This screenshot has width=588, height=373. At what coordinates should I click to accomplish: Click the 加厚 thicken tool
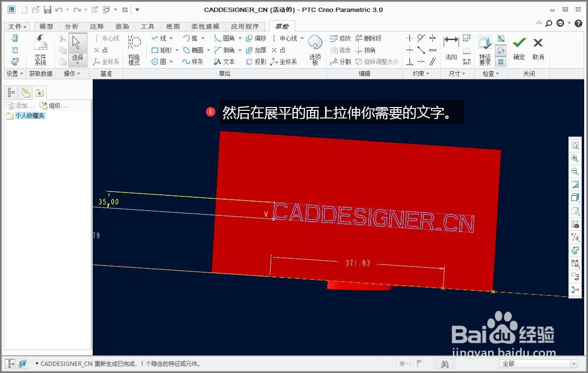[256, 50]
